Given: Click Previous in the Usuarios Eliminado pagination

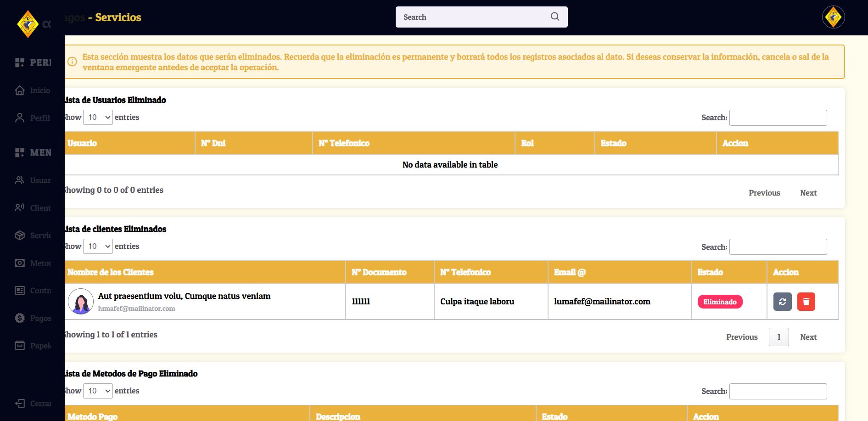Looking at the screenshot, I should [x=764, y=193].
